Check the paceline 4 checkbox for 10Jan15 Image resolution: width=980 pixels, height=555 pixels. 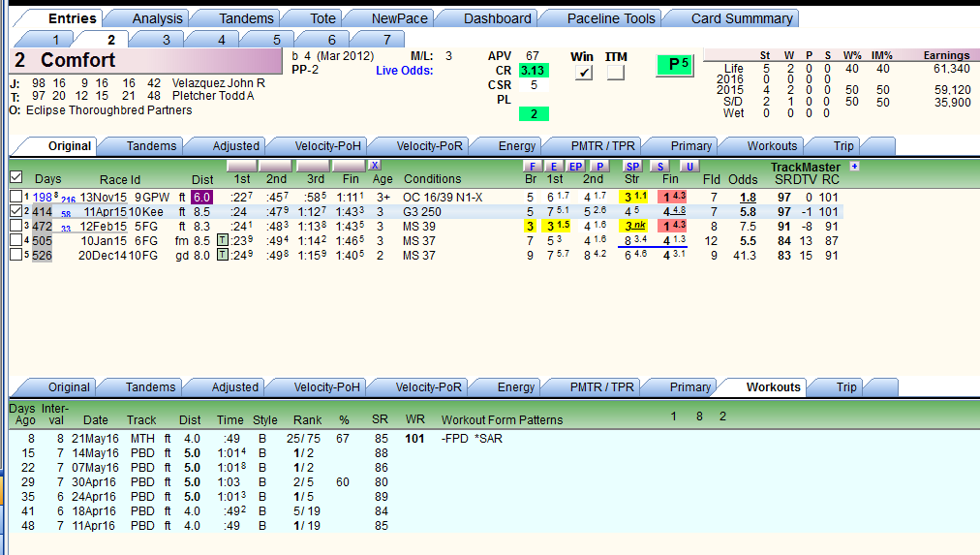pos(16,240)
